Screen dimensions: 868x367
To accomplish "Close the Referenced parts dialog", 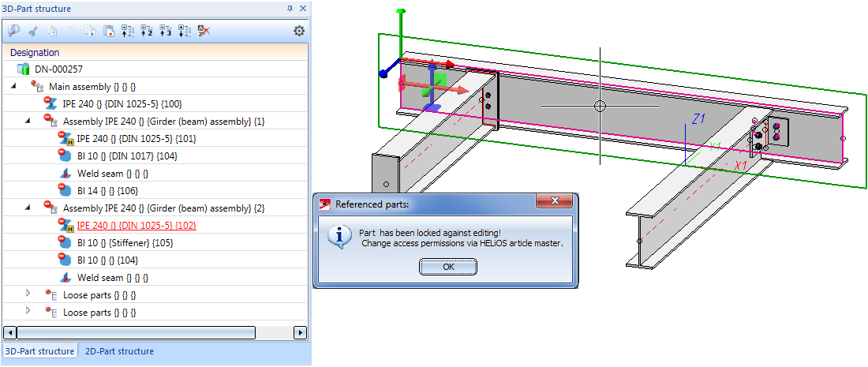I will (x=556, y=201).
